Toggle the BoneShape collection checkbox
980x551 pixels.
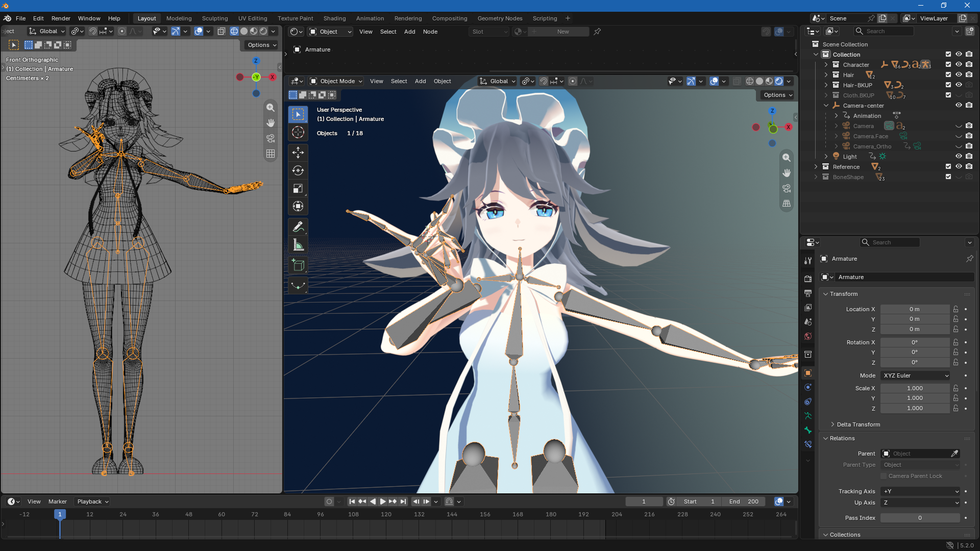(x=948, y=177)
